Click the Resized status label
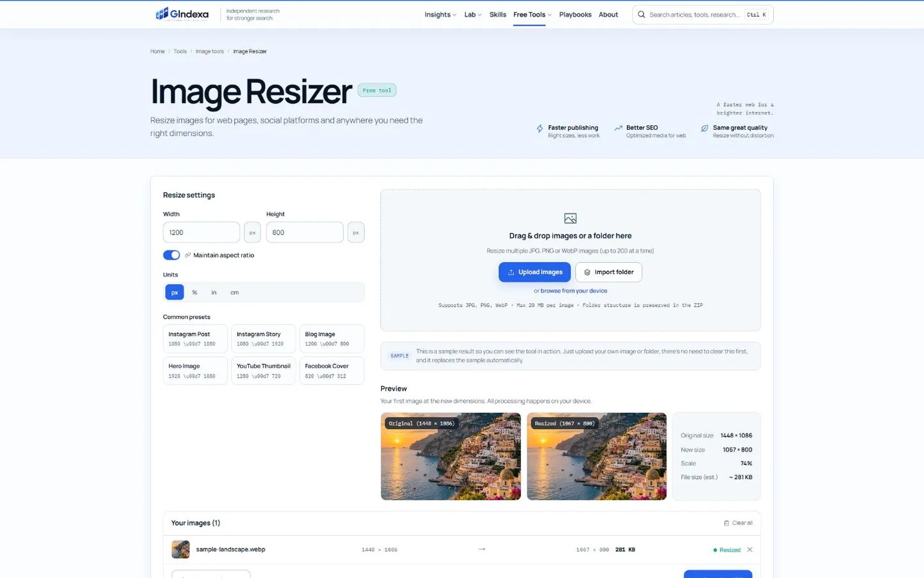 pyautogui.click(x=727, y=550)
